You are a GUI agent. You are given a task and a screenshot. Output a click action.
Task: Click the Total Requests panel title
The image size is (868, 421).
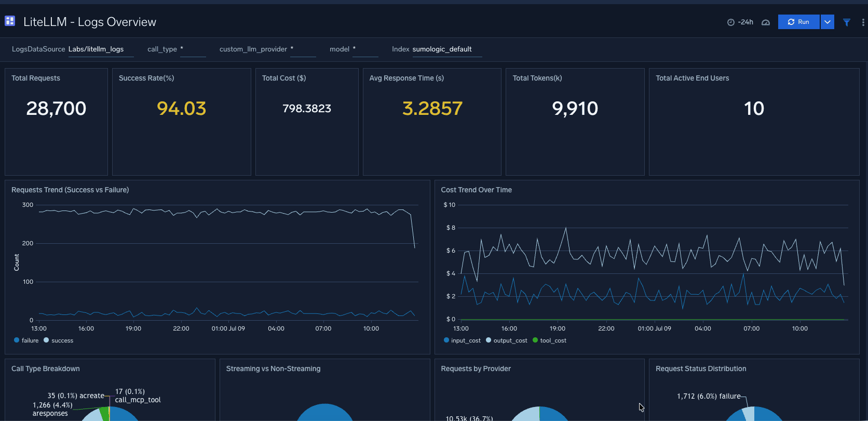pyautogui.click(x=36, y=78)
